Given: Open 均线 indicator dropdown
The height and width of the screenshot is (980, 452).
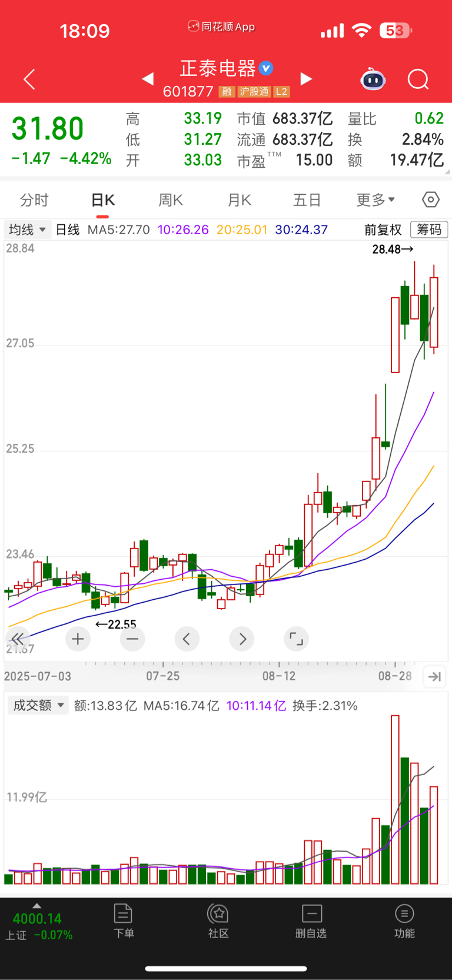Looking at the screenshot, I should 26,230.
